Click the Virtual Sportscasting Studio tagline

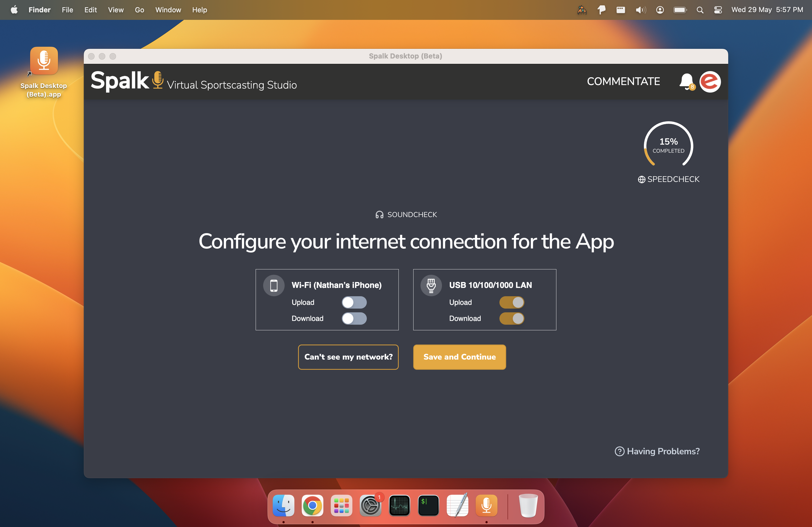232,85
